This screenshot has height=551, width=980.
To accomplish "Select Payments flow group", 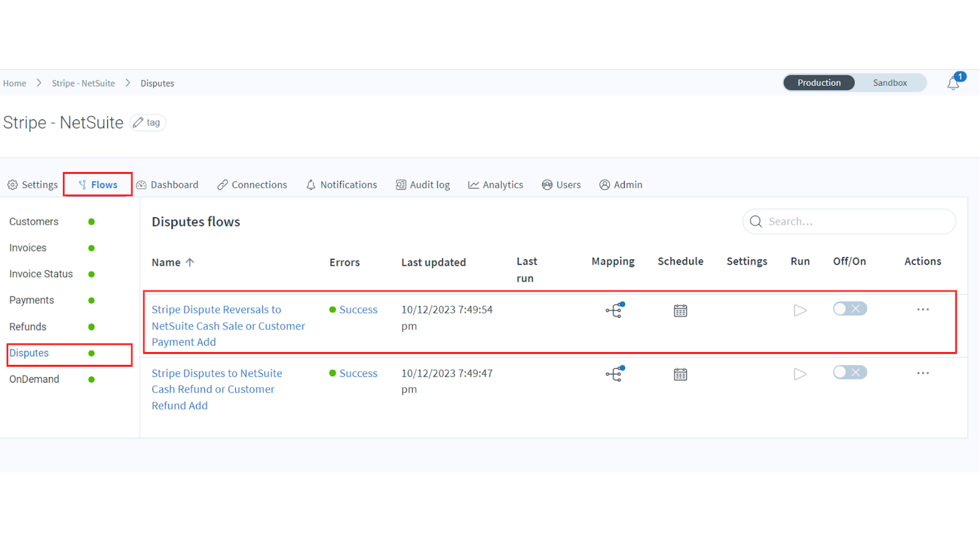I will [31, 301].
